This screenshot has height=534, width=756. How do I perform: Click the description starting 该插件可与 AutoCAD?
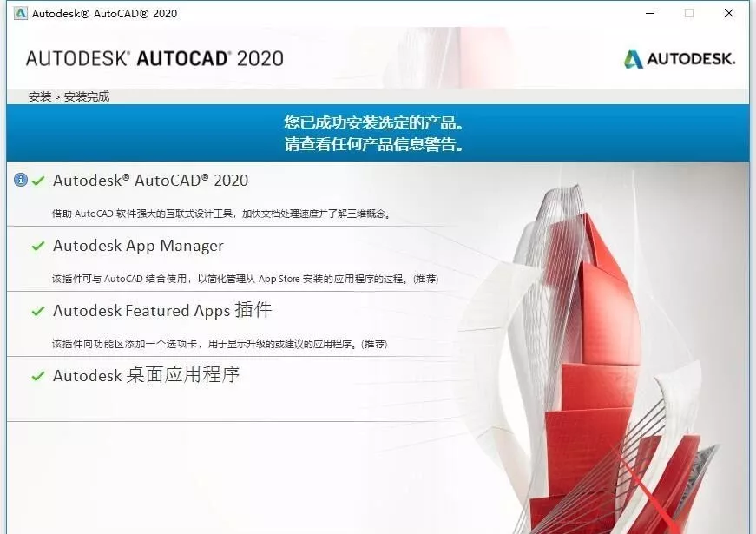[245, 279]
